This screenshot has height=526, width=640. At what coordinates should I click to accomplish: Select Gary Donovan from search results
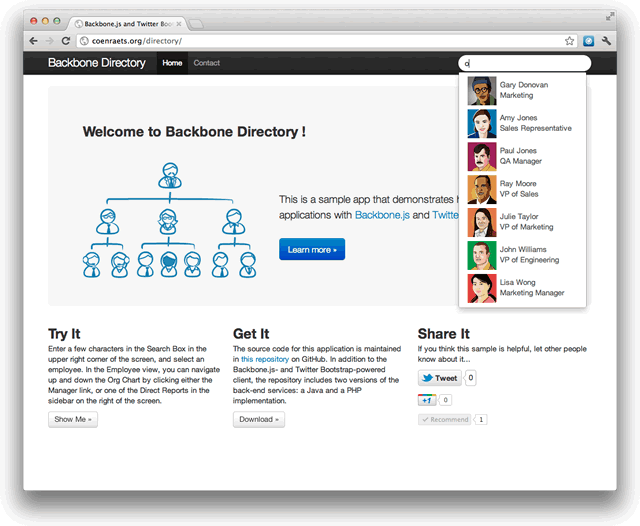pyautogui.click(x=522, y=90)
